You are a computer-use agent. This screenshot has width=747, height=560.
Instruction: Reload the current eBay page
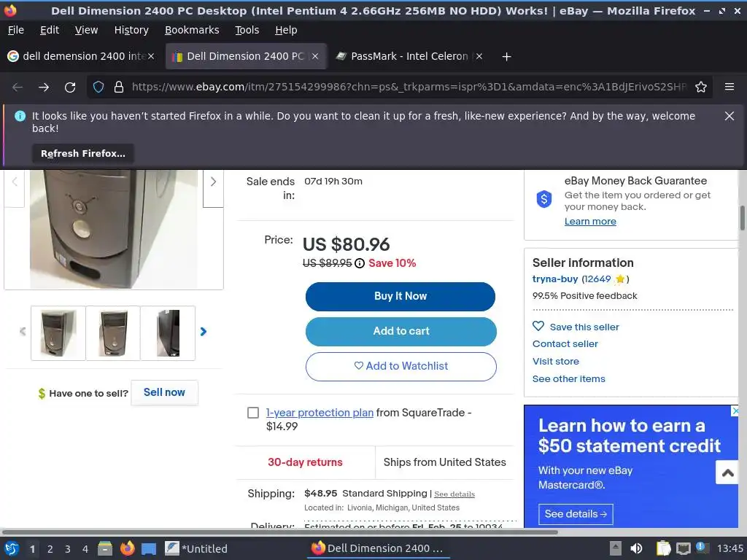coord(70,87)
